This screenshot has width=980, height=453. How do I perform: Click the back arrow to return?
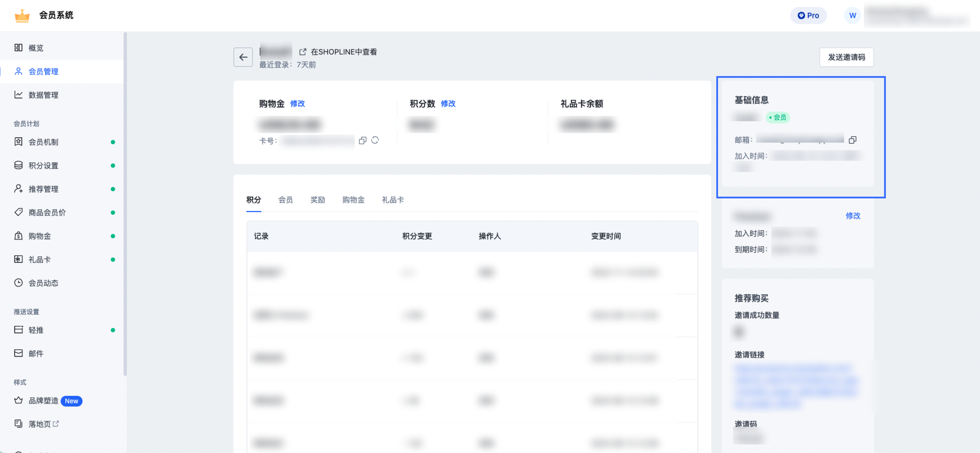243,57
